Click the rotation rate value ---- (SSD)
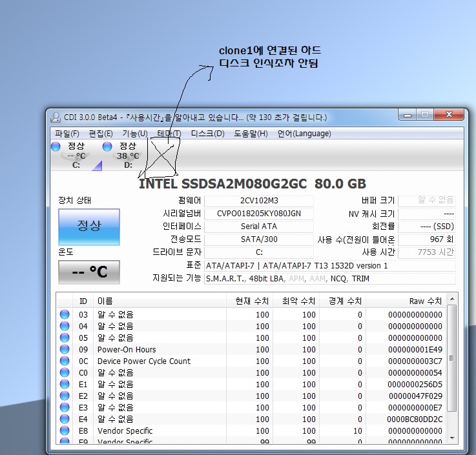Image resolution: width=476 pixels, height=455 pixels. (427, 227)
